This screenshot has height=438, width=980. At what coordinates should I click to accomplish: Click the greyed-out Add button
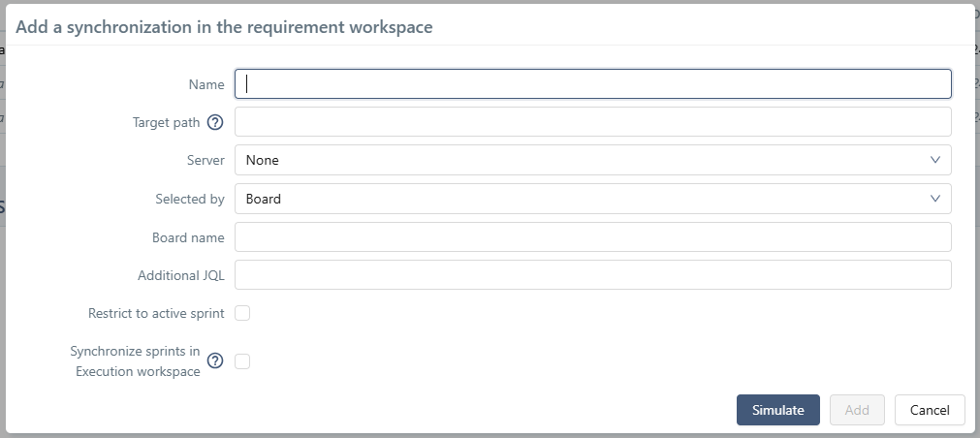(857, 410)
